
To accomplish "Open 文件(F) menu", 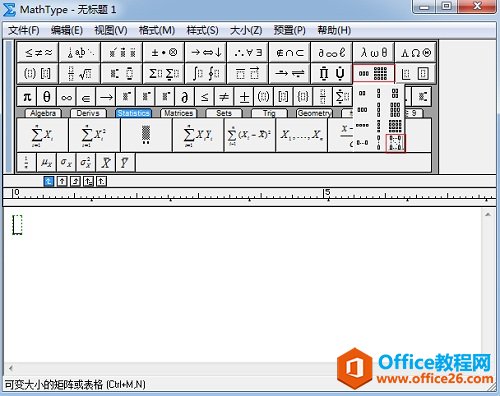I will point(23,30).
